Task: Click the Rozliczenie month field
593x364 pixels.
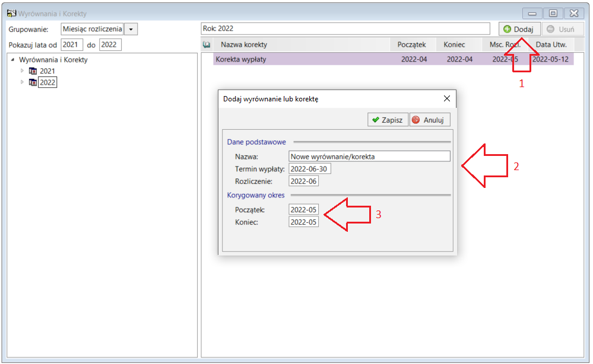Action: pyautogui.click(x=303, y=181)
